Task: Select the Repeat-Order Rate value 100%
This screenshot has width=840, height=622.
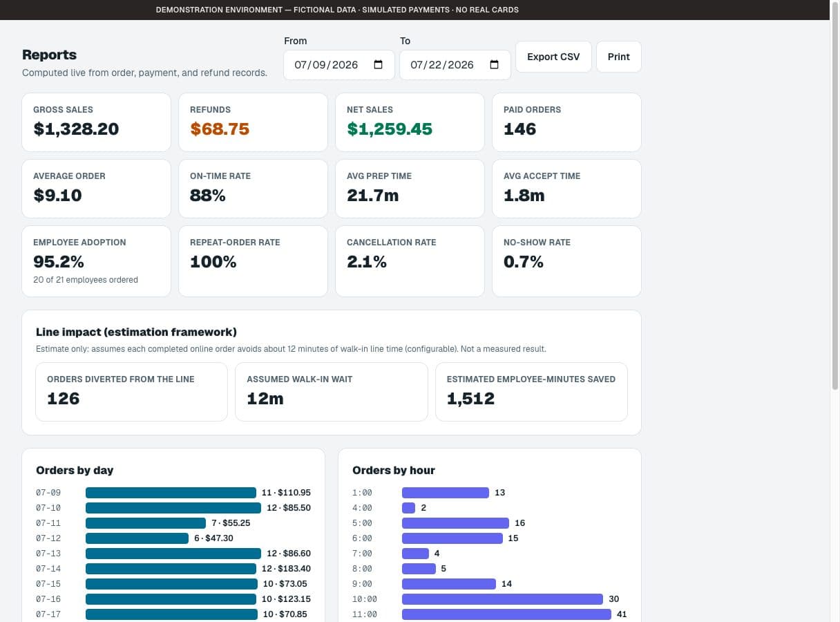Action: coord(213,262)
